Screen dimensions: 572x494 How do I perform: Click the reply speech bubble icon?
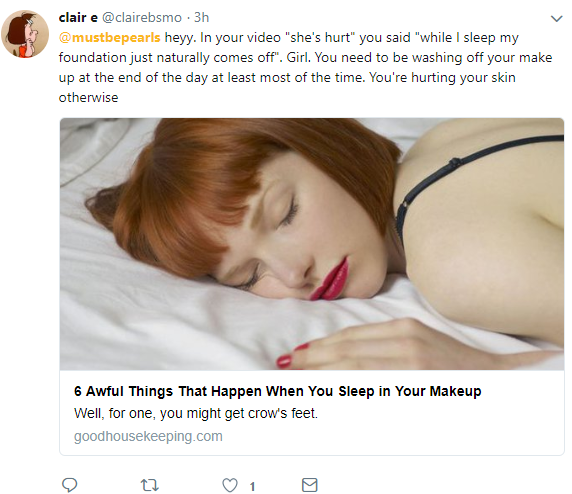click(69, 485)
